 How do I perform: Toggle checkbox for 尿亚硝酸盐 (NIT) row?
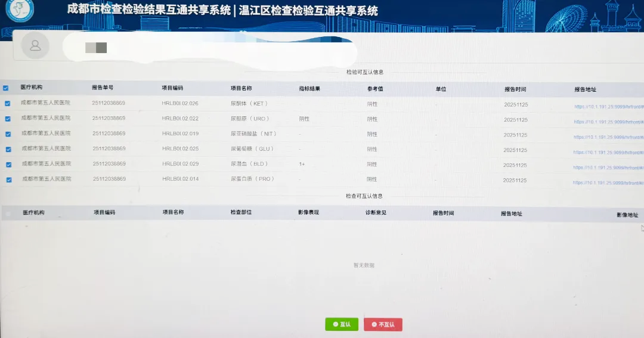(x=8, y=134)
